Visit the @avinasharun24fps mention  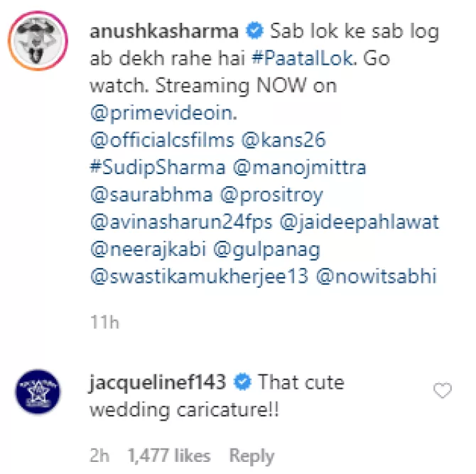181,222
